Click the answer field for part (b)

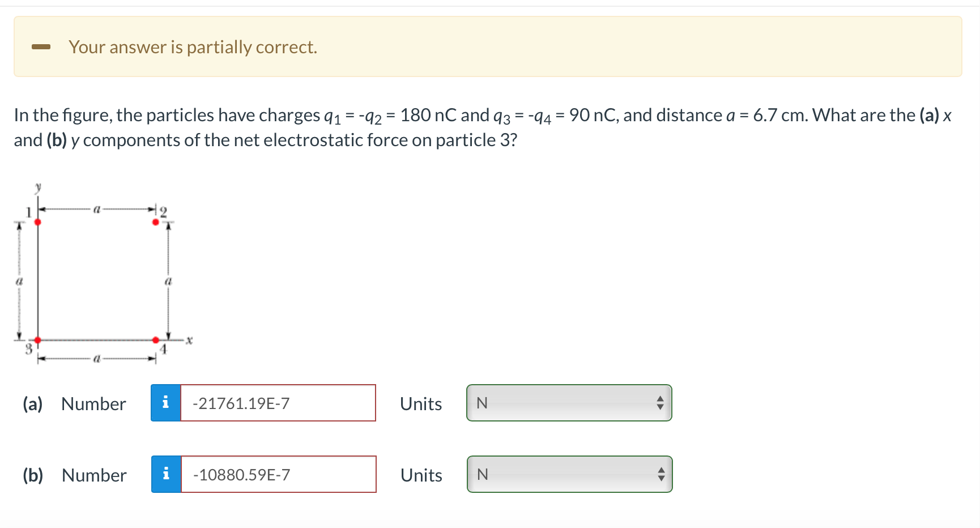tap(279, 474)
